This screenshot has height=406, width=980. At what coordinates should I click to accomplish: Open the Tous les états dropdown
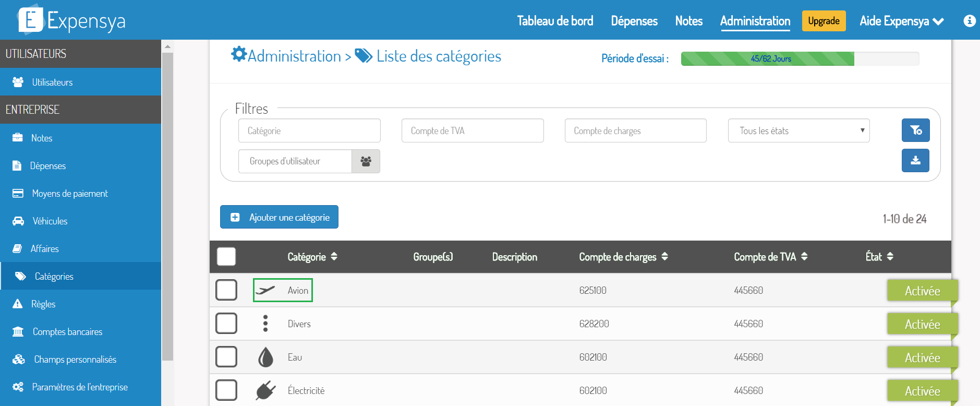coord(798,130)
